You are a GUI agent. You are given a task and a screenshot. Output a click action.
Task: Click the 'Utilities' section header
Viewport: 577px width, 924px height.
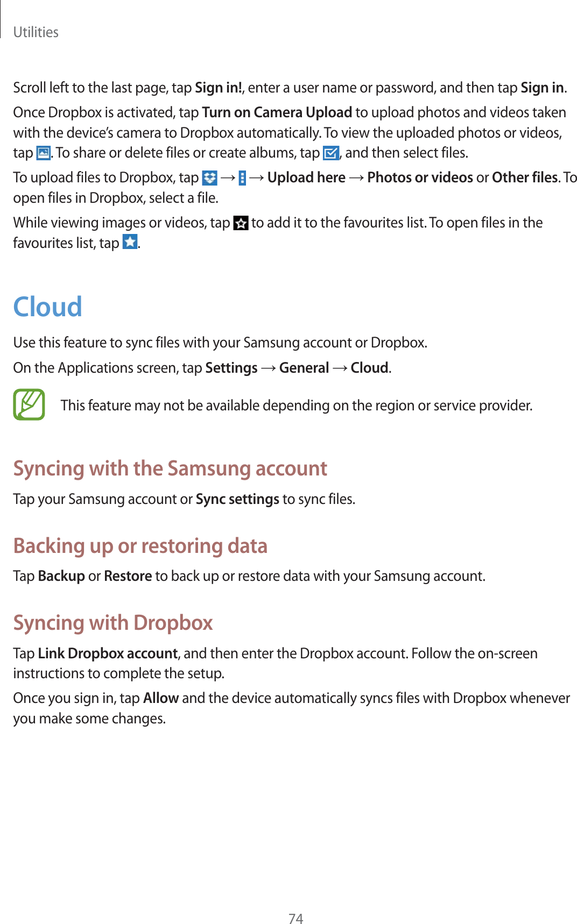[x=36, y=32]
